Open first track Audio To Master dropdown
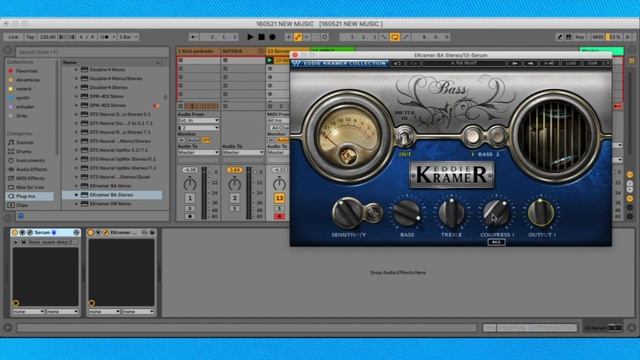This screenshot has width=640, height=360. click(198, 152)
